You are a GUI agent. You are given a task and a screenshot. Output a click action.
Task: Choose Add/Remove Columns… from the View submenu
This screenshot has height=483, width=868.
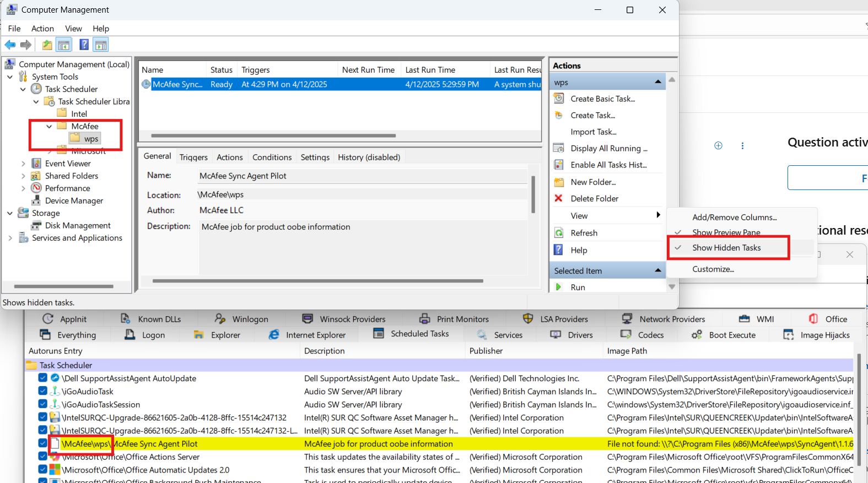coord(735,217)
